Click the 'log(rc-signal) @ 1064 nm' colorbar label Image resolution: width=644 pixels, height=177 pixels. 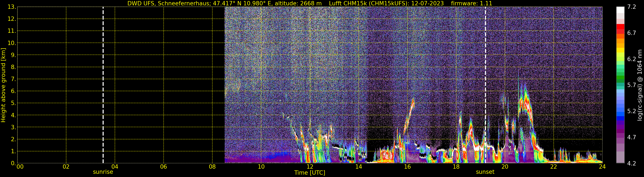[640, 85]
